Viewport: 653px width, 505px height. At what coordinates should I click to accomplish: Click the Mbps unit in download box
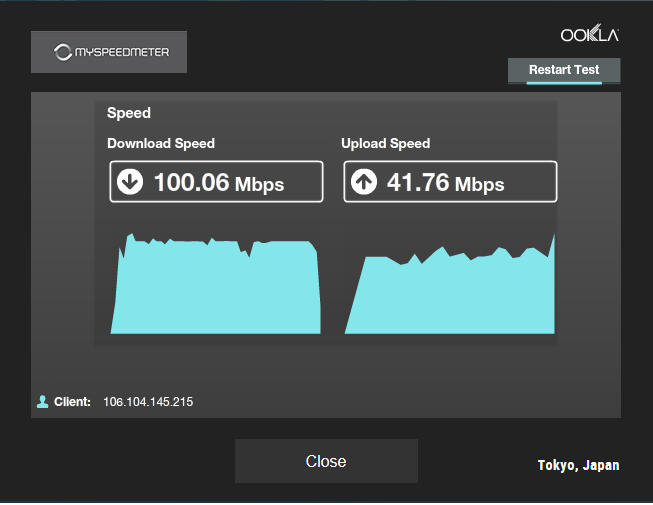pyautogui.click(x=259, y=185)
